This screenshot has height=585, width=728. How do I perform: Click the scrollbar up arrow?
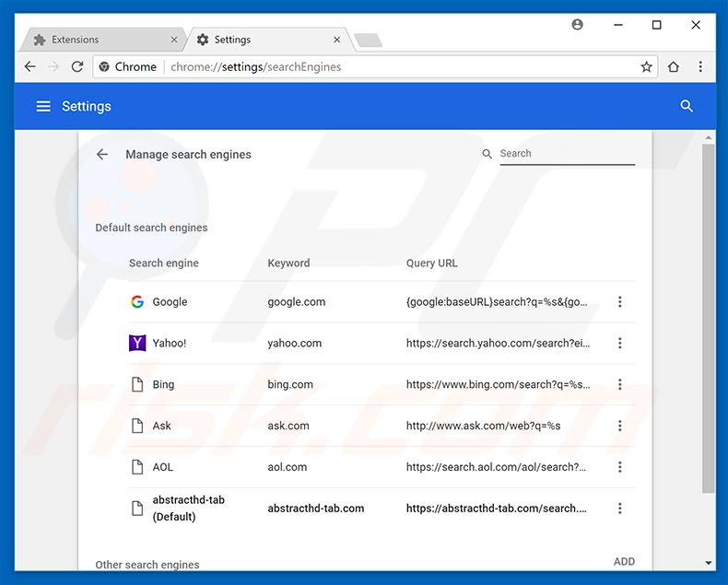click(x=708, y=138)
